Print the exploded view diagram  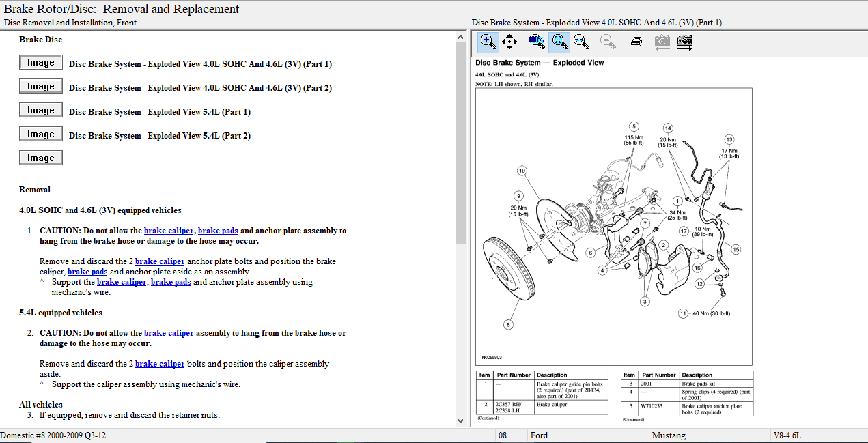pos(636,42)
